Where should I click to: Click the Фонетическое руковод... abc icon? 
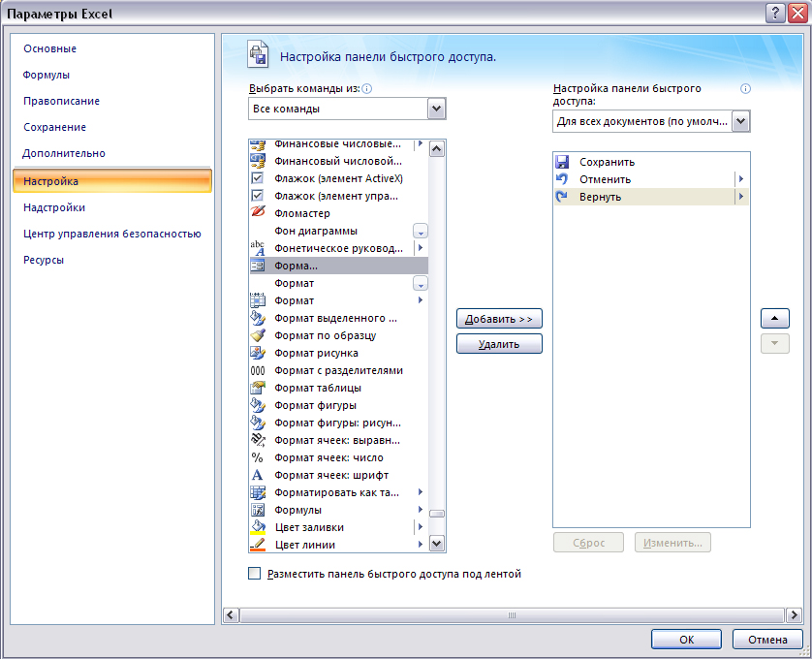coord(258,248)
